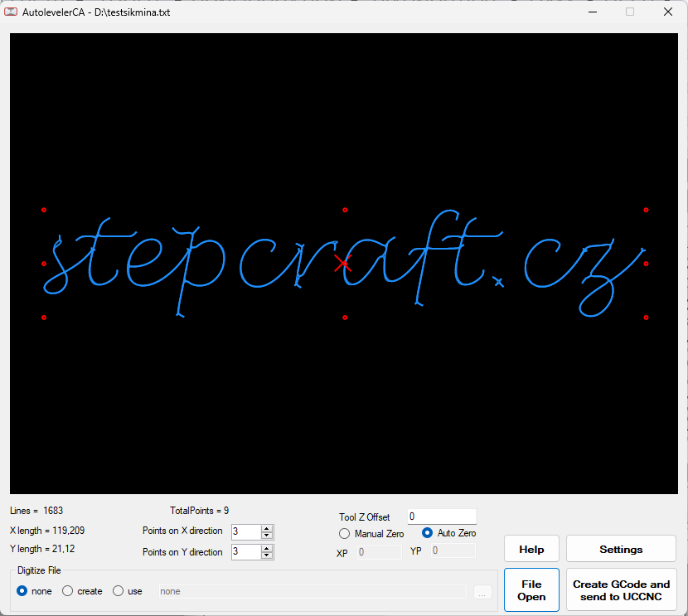Click the AutolevelerCA app icon in title bar
The width and height of the screenshot is (688, 616).
11,12
